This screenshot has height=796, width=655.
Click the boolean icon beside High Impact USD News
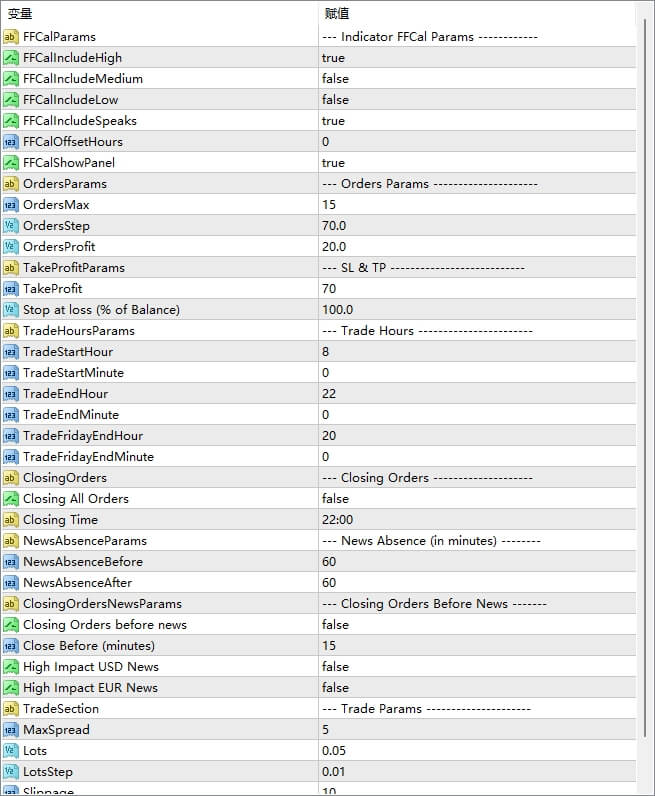tap(10, 667)
